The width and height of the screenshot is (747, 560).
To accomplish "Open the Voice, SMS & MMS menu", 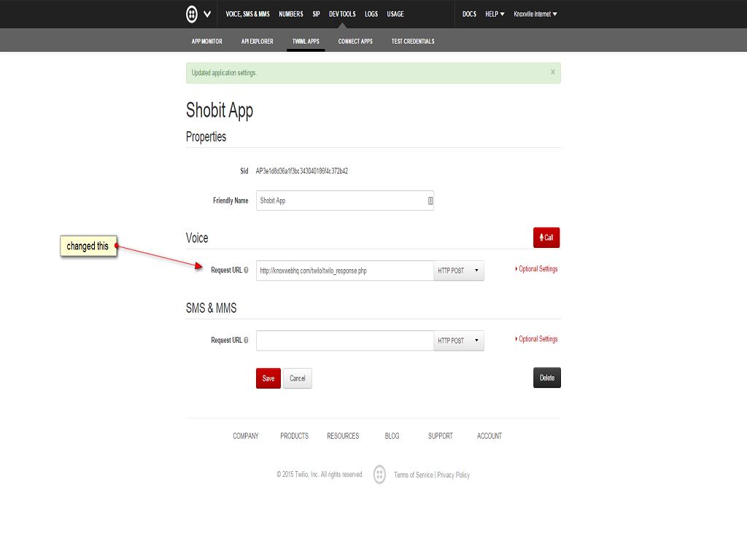I will coord(247,14).
